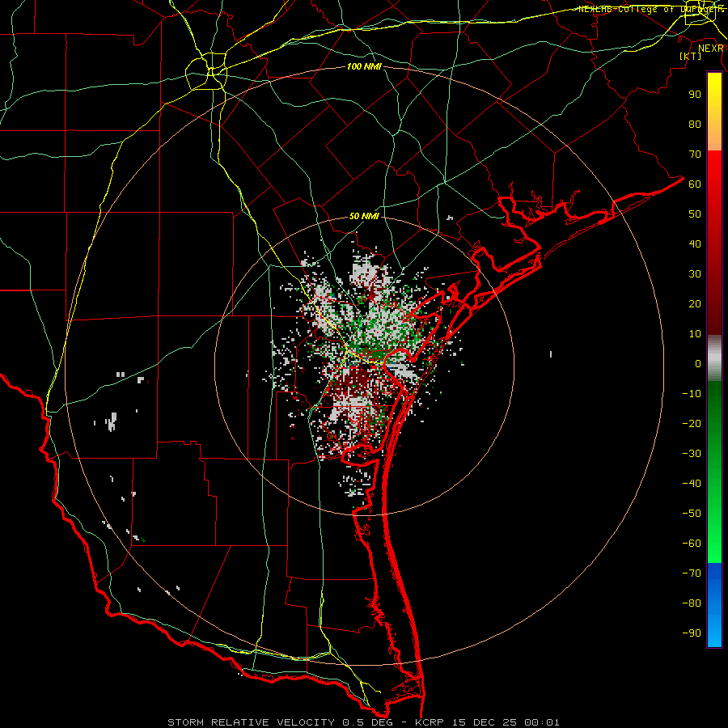728x728 pixels.
Task: Click the -30 value on the velocity scale
Action: [x=692, y=454]
